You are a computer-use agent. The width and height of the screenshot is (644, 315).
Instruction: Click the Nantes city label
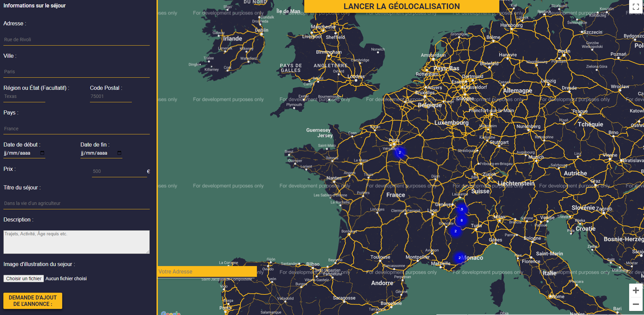pos(334,178)
